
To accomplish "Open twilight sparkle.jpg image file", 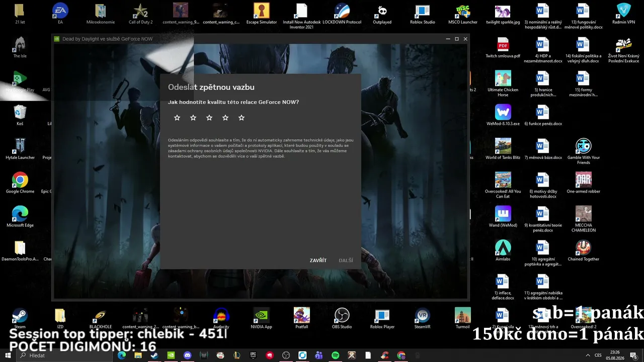I will click(503, 14).
